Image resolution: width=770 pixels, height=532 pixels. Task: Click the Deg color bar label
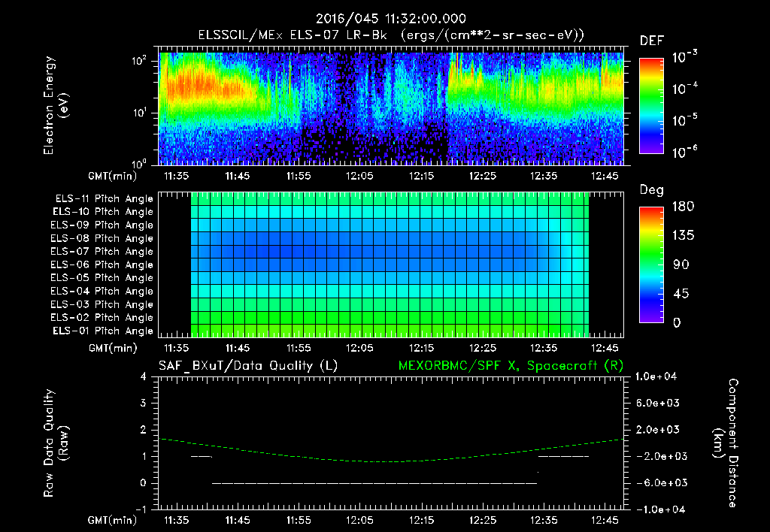click(x=652, y=190)
